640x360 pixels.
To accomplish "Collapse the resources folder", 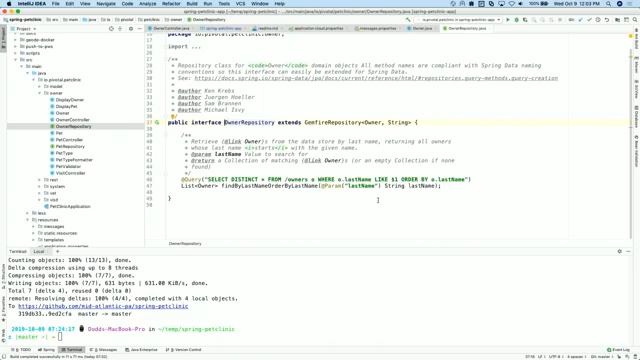I will 28,220.
